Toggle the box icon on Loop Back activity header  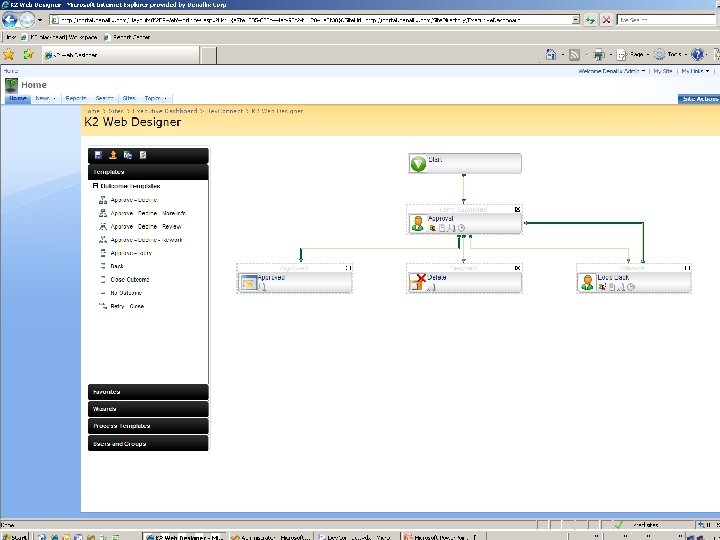click(x=687, y=268)
